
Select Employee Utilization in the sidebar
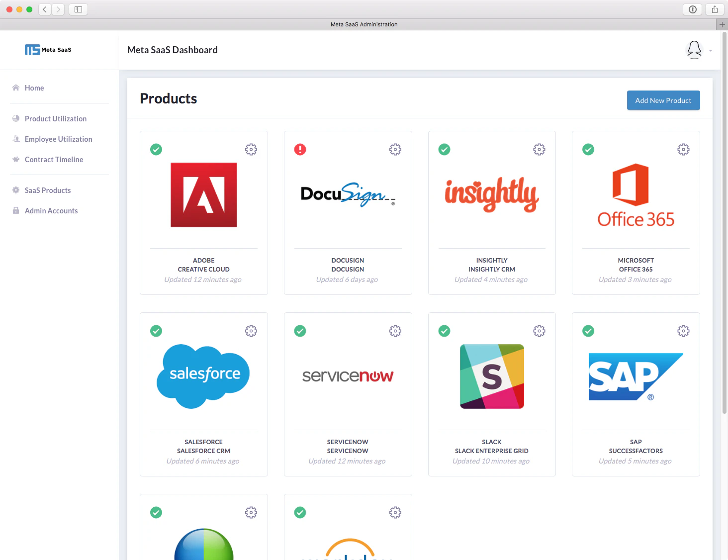(x=58, y=139)
